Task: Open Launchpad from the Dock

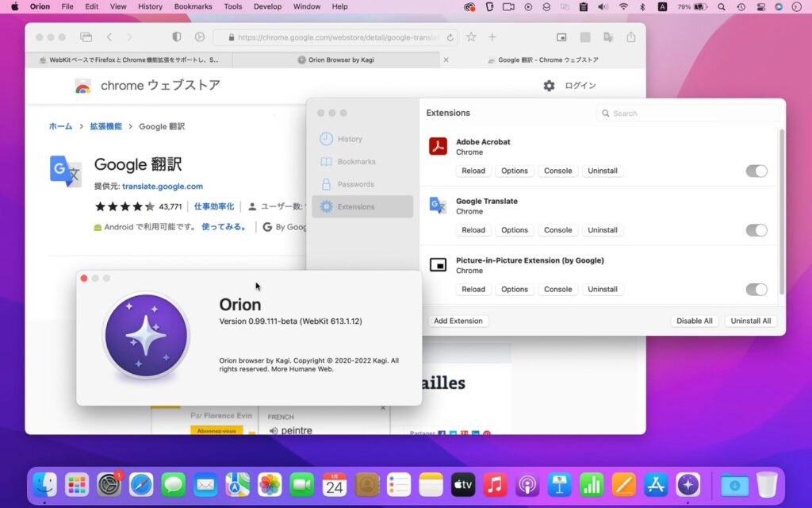Action: 76,484
